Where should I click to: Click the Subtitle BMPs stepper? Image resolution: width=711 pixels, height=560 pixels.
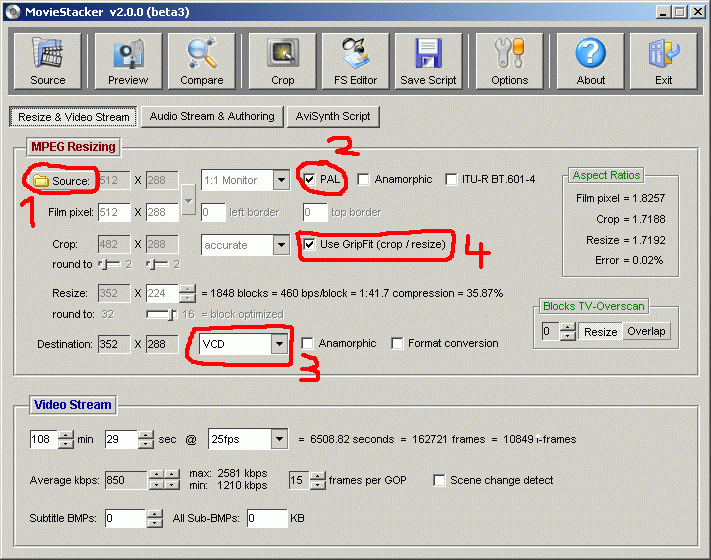(x=155, y=518)
